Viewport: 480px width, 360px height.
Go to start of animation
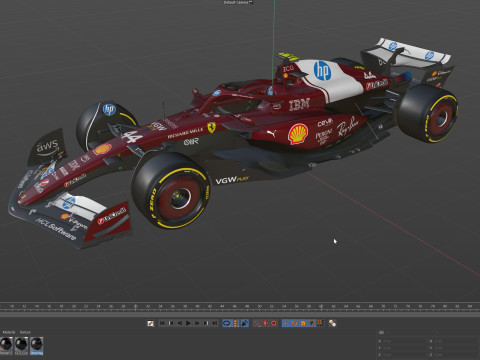pyautogui.click(x=162, y=323)
